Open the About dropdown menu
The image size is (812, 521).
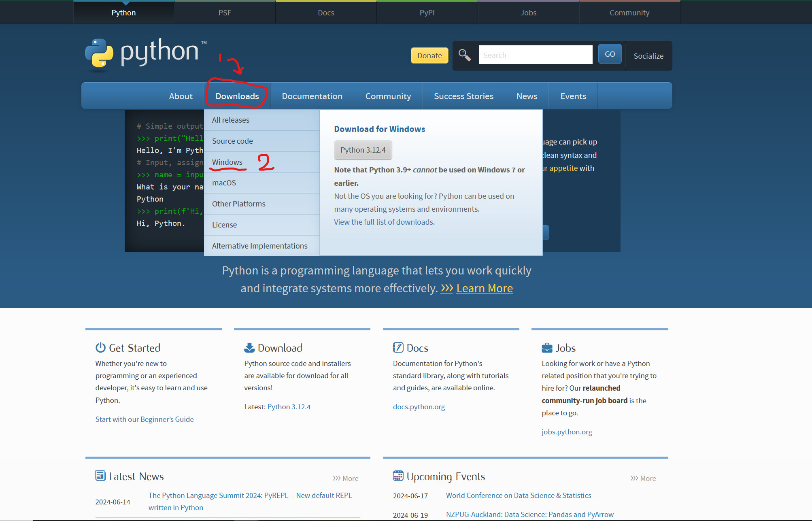point(181,96)
